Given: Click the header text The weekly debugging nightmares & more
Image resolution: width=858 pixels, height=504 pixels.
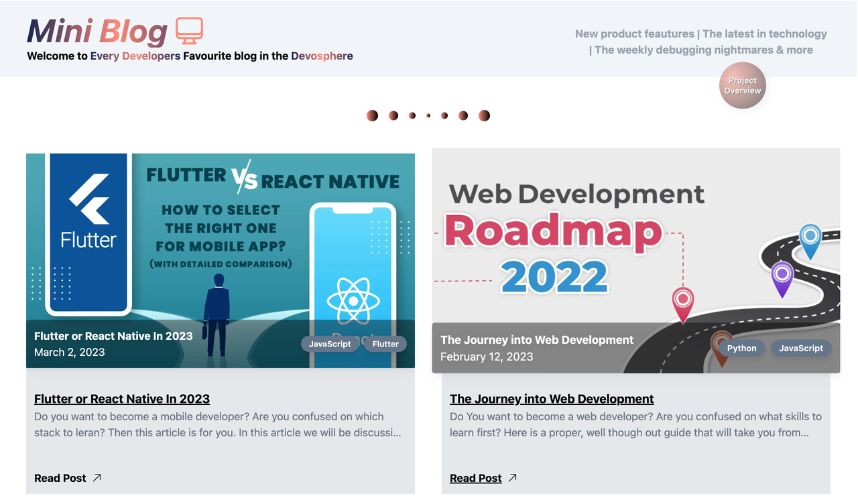Looking at the screenshot, I should [704, 50].
